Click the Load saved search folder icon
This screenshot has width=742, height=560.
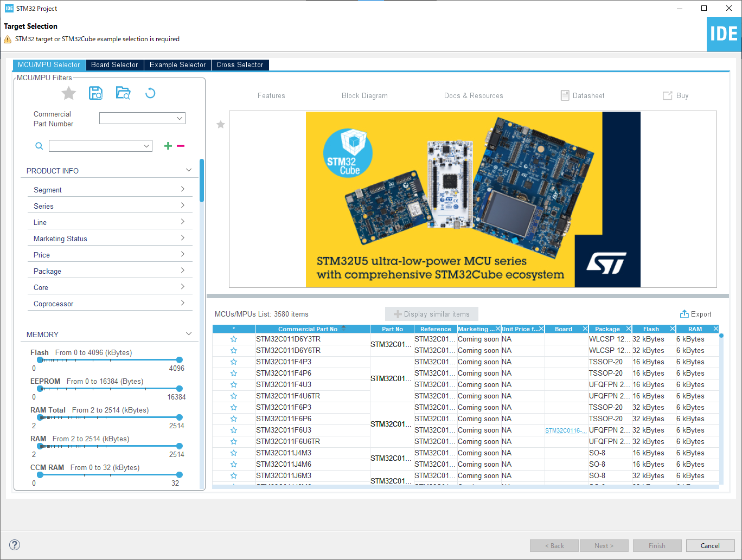click(x=123, y=93)
